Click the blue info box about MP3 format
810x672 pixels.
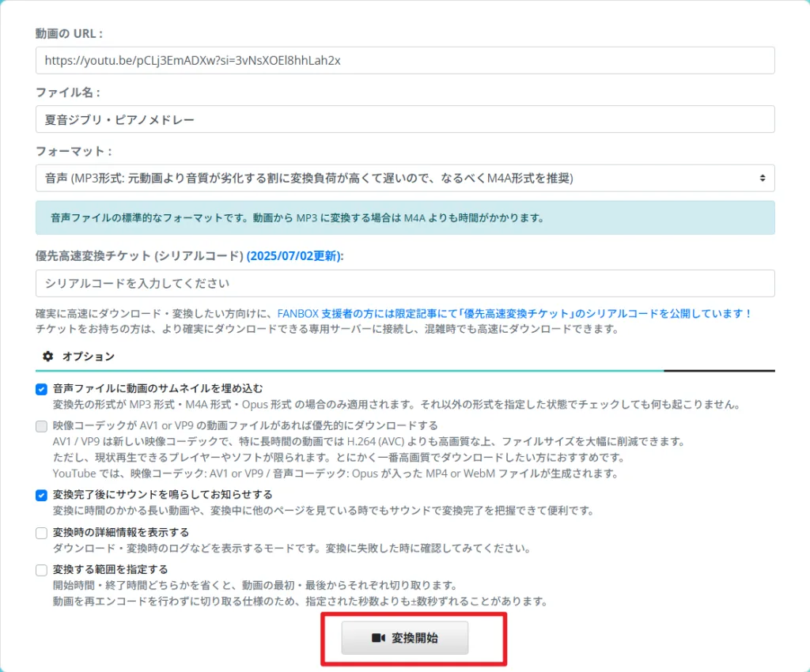(405, 217)
